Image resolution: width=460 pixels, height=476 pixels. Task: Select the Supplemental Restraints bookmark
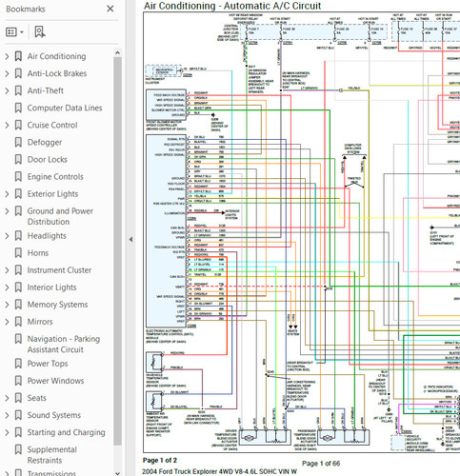pos(52,455)
